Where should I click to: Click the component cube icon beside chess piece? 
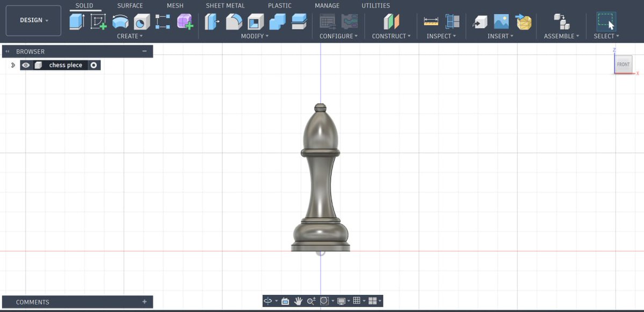click(38, 65)
